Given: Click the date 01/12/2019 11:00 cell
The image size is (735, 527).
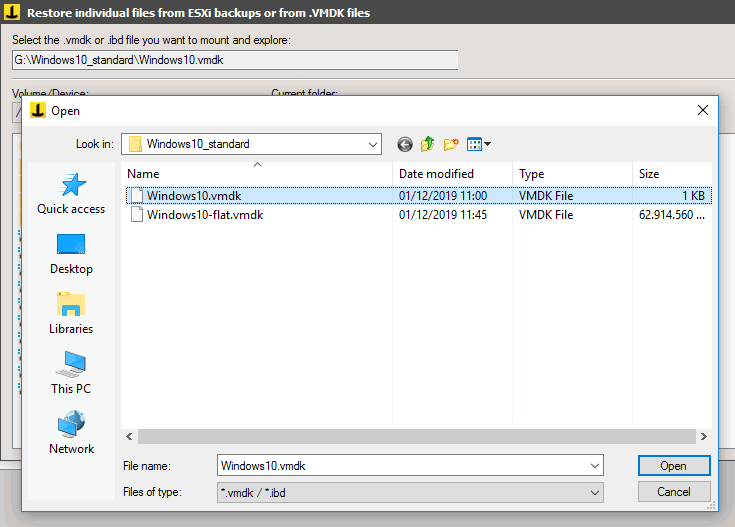Looking at the screenshot, I should tap(443, 196).
